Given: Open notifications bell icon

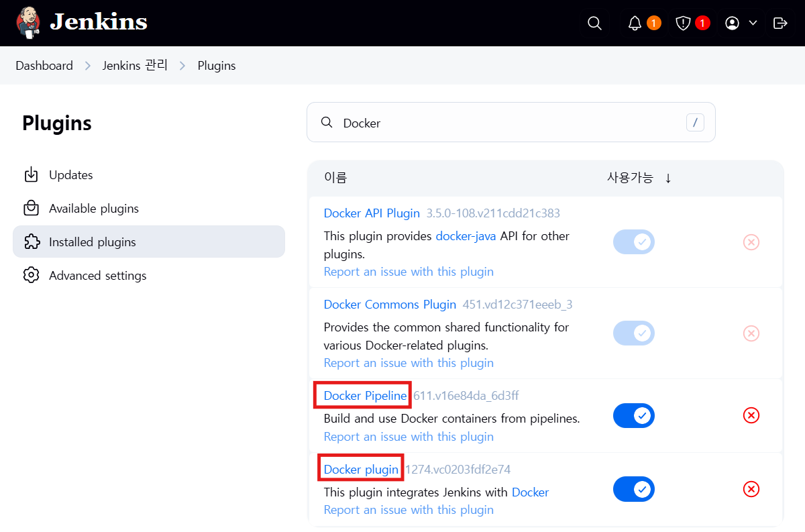Looking at the screenshot, I should [635, 23].
